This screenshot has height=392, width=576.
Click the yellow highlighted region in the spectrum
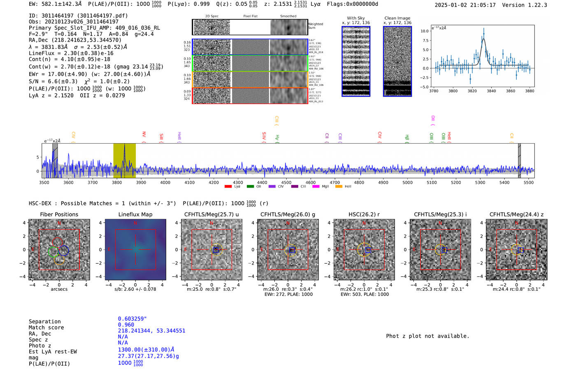(x=124, y=160)
